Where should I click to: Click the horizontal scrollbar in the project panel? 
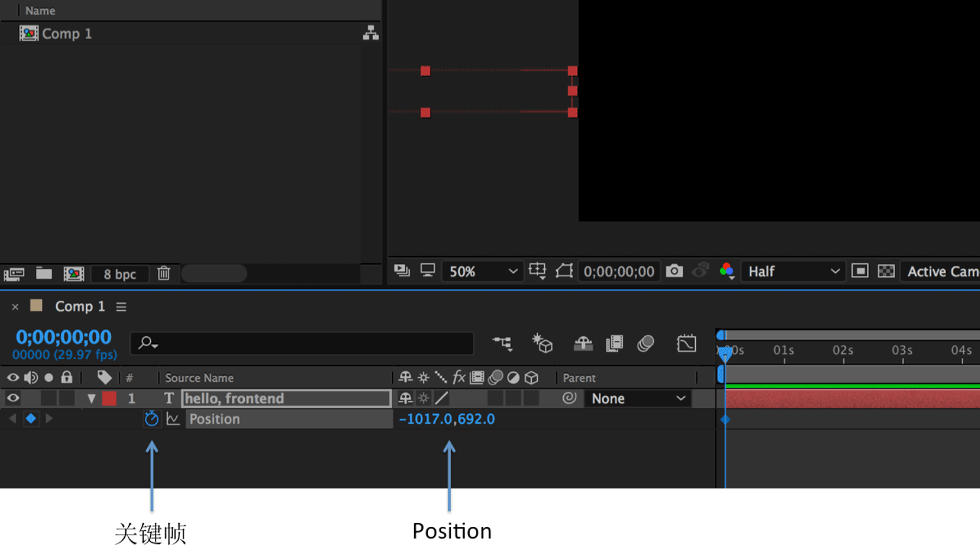214,274
